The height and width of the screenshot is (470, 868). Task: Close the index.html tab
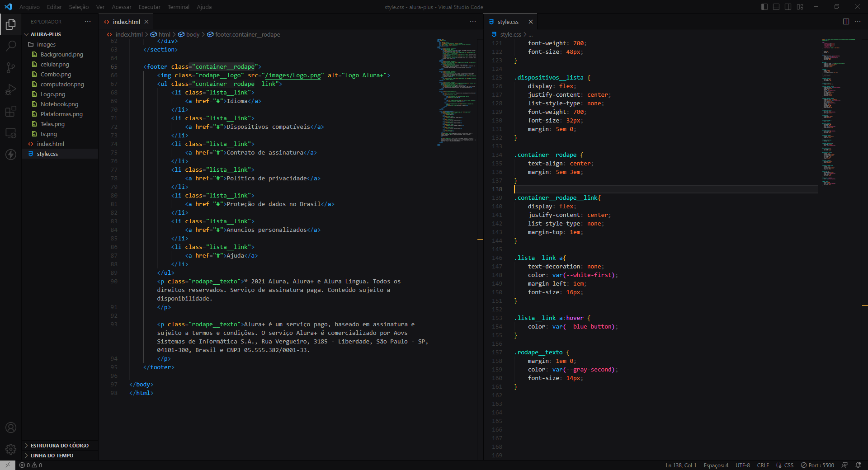click(146, 22)
